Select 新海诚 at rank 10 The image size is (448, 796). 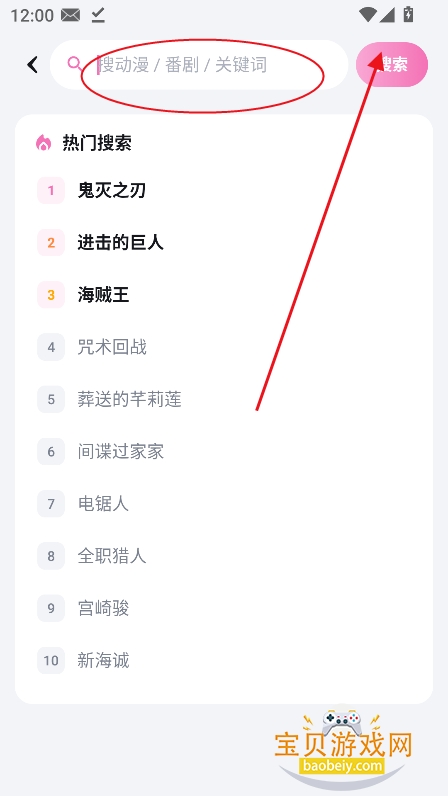(103, 660)
